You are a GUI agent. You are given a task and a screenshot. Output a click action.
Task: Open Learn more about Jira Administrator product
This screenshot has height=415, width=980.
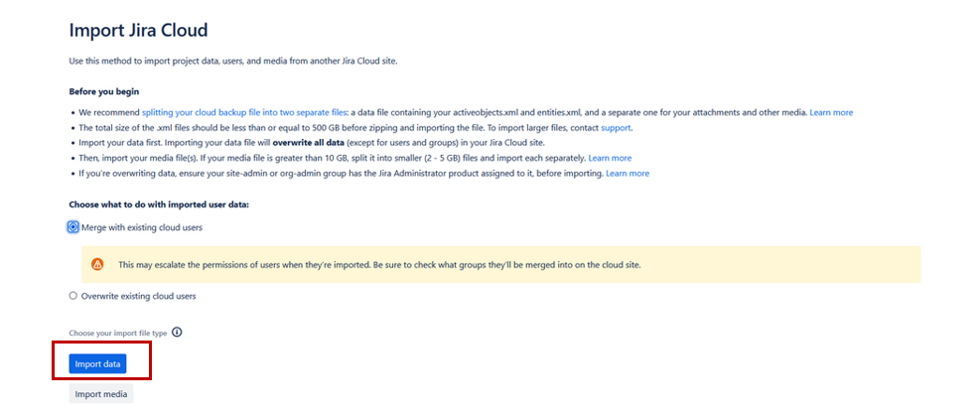[x=628, y=173]
